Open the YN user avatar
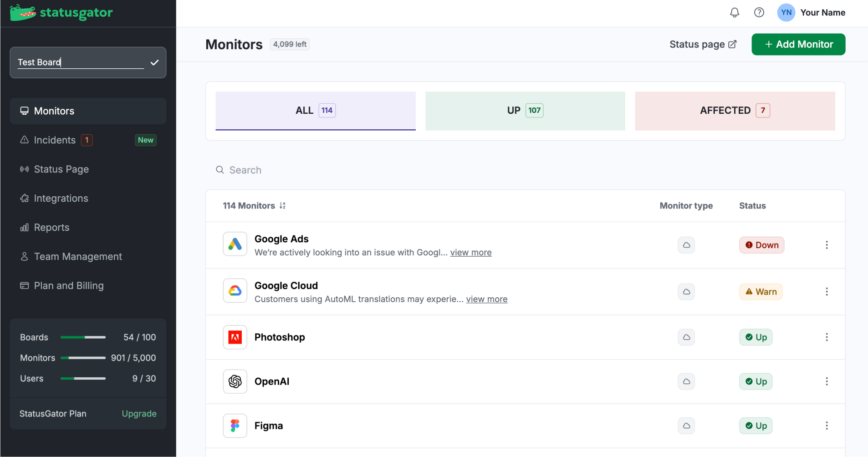Screen dimensions: 868x457 tap(786, 13)
